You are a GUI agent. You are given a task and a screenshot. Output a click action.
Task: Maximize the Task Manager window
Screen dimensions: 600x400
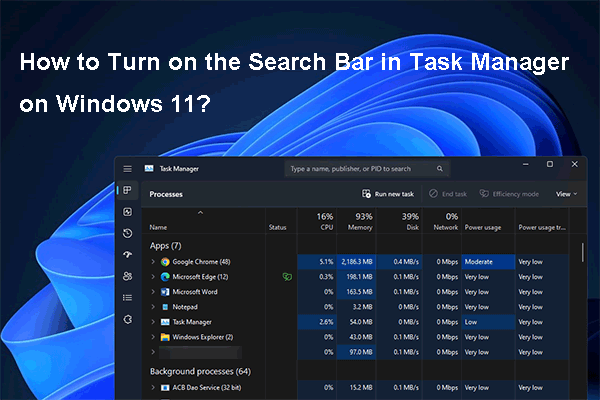pos(550,164)
